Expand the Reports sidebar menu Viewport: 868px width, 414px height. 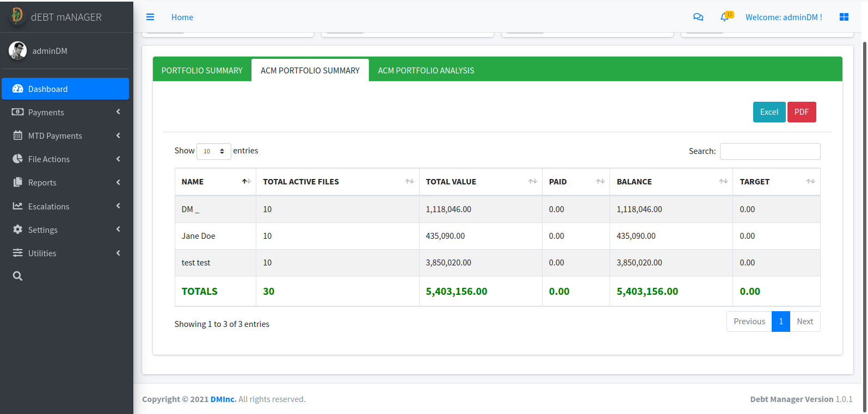(65, 183)
